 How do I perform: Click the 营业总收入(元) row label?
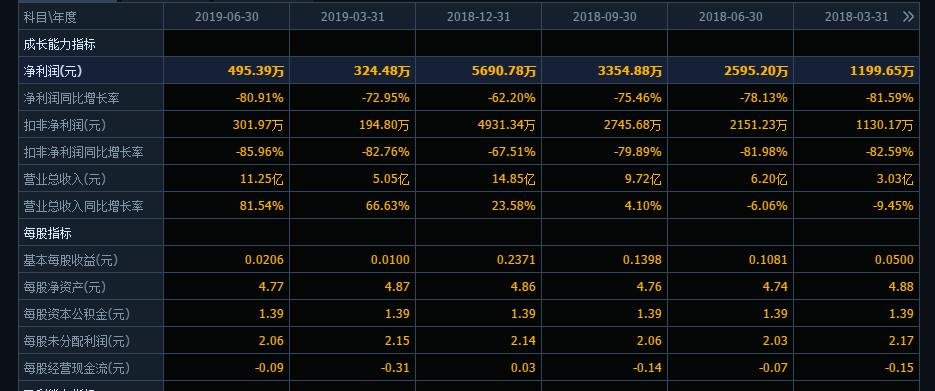(x=64, y=179)
